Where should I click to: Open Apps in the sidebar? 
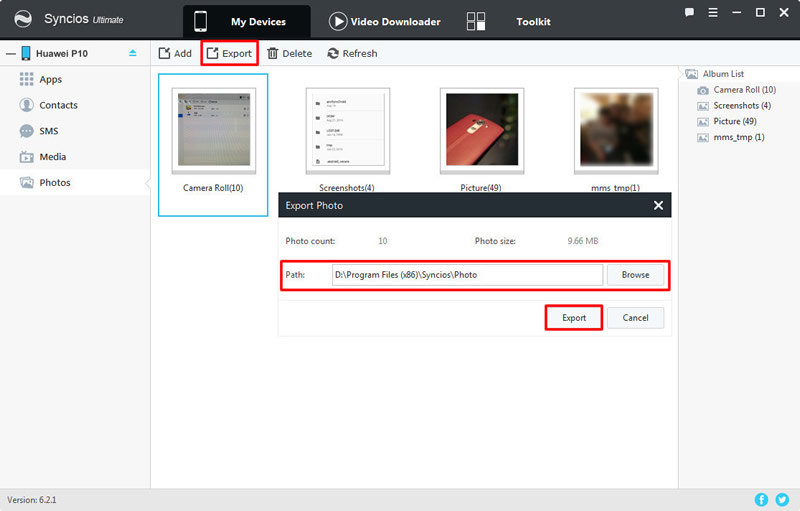pyautogui.click(x=75, y=80)
